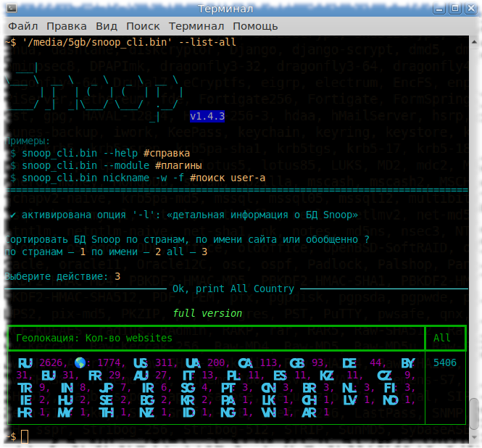Click the terminal cursor at the prompt
The height and width of the screenshot is (448, 482).
[25, 436]
